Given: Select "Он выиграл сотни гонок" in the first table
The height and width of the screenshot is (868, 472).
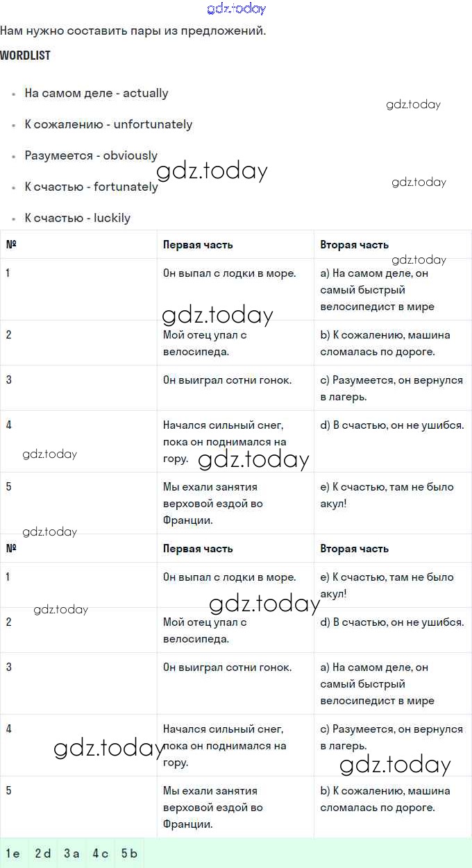Looking at the screenshot, I should [227, 380].
